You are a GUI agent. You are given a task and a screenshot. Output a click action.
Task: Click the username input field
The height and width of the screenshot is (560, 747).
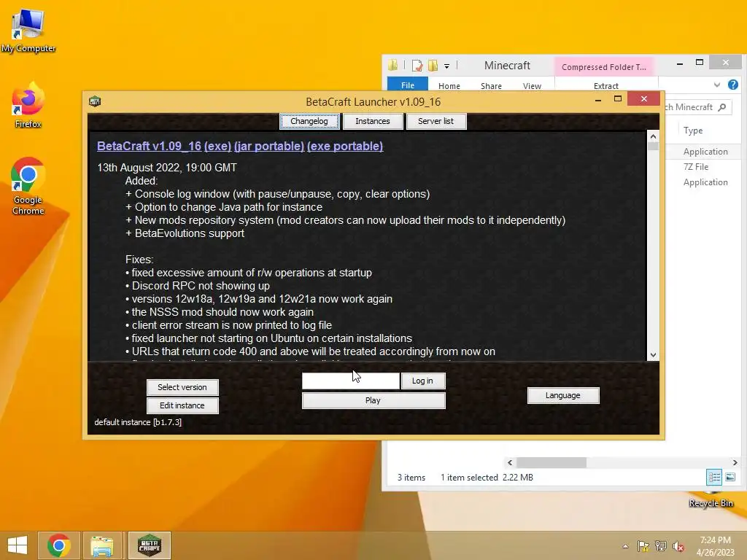coord(351,381)
